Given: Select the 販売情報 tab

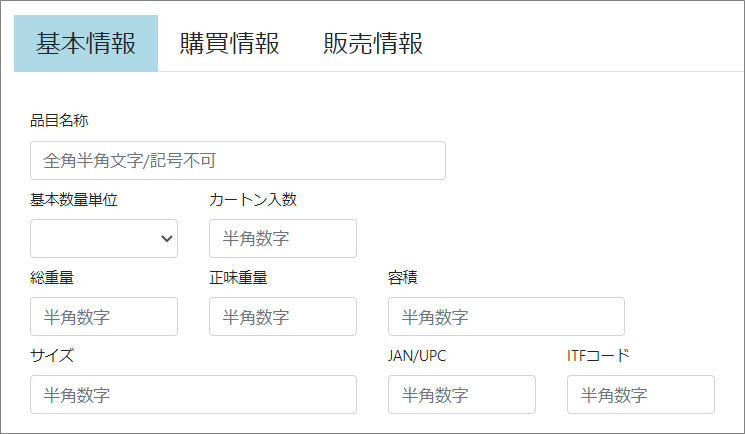Looking at the screenshot, I should pos(373,44).
